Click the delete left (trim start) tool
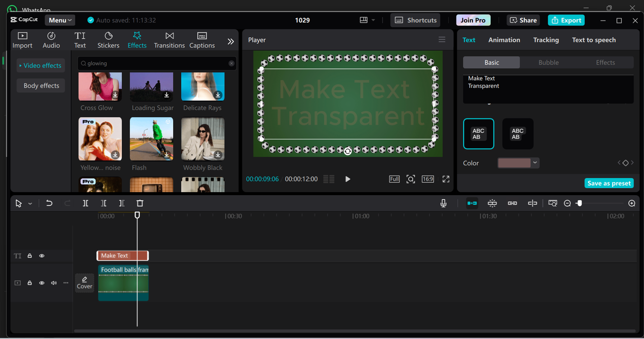The image size is (644, 339). [x=104, y=203]
